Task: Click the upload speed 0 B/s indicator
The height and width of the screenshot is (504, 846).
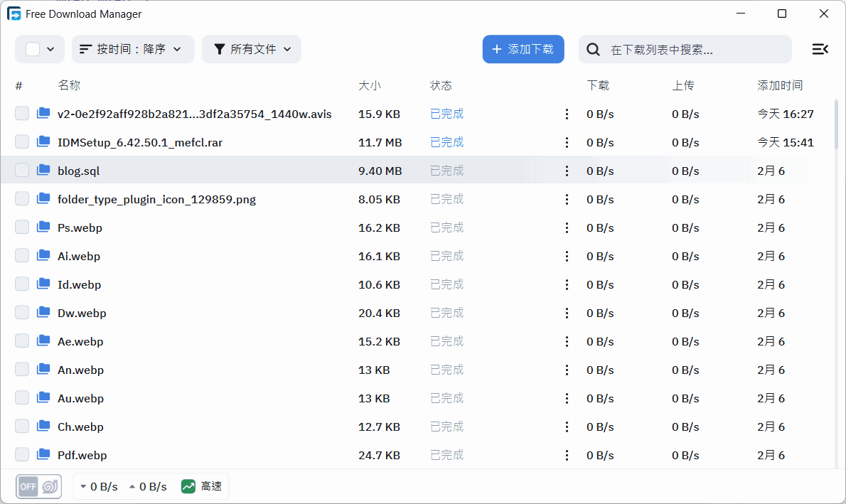Action: click(148, 487)
